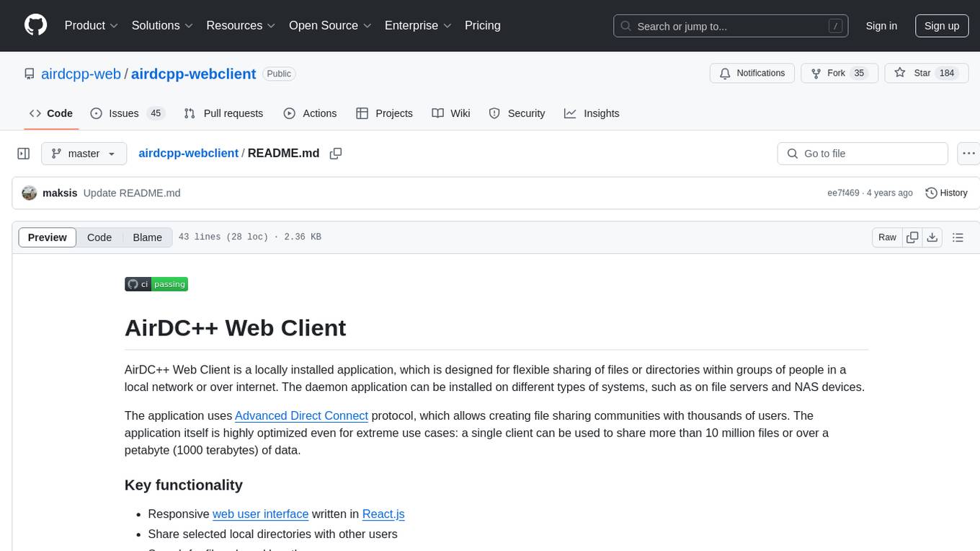
Task: Click the ci passing badge
Action: (156, 284)
